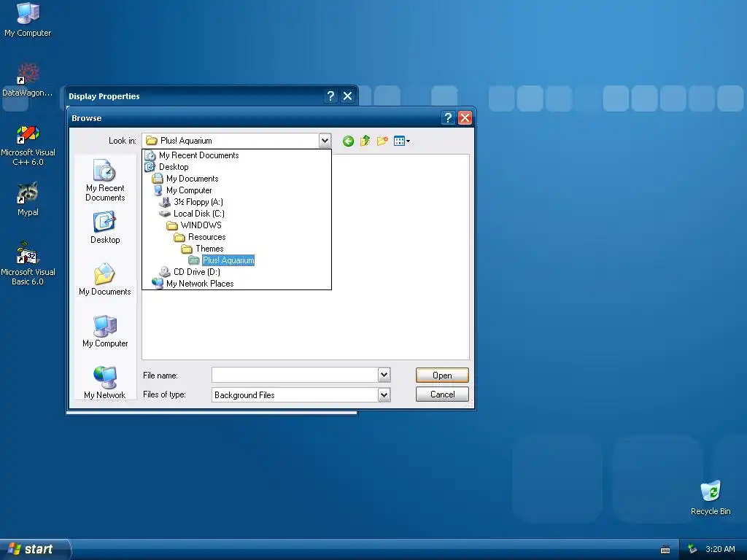This screenshot has width=747, height=560.
Task: Click the Cancel button
Action: (x=442, y=394)
